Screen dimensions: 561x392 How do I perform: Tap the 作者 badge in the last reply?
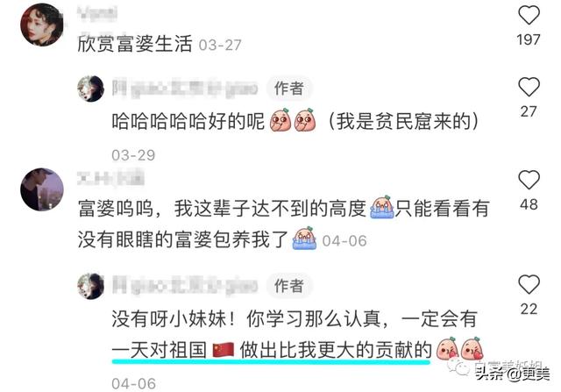pos(289,286)
